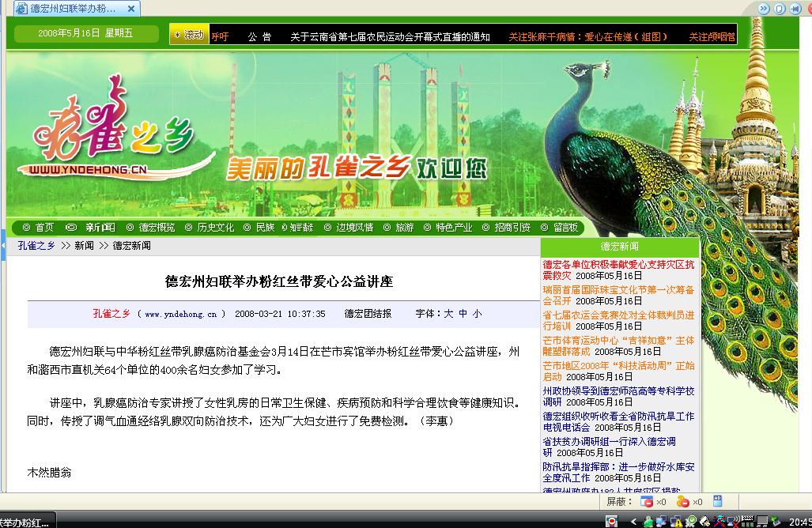The height and width of the screenshot is (528, 812).
Task: Click the arrow-to-bar icon in the tab bar
Action: click(x=795, y=9)
